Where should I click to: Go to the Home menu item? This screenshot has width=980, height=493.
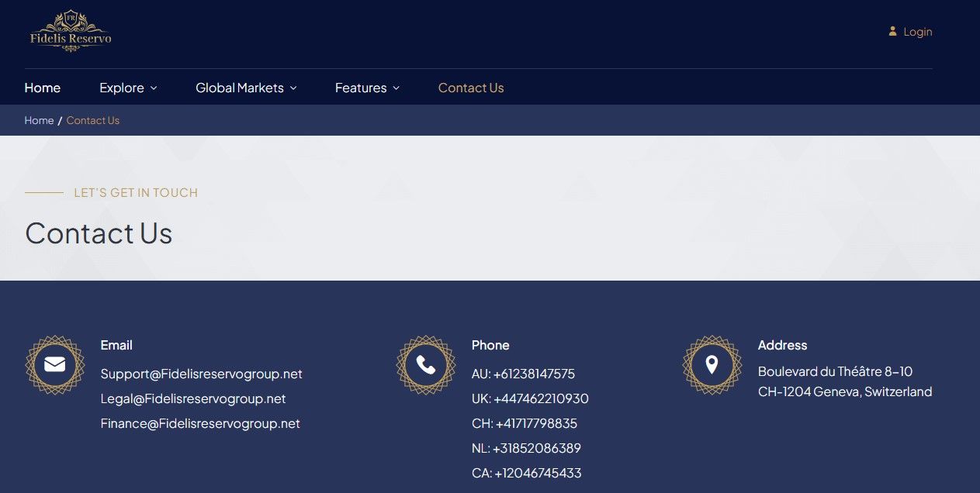[x=43, y=88]
